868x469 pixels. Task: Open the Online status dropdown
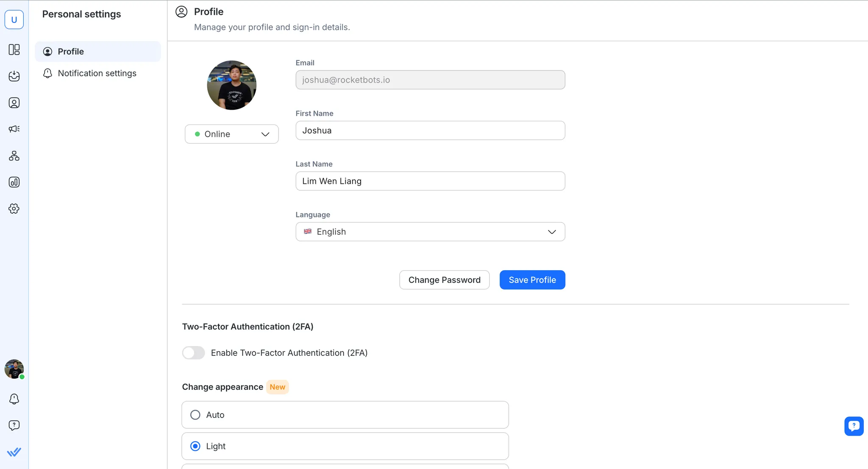coord(231,134)
